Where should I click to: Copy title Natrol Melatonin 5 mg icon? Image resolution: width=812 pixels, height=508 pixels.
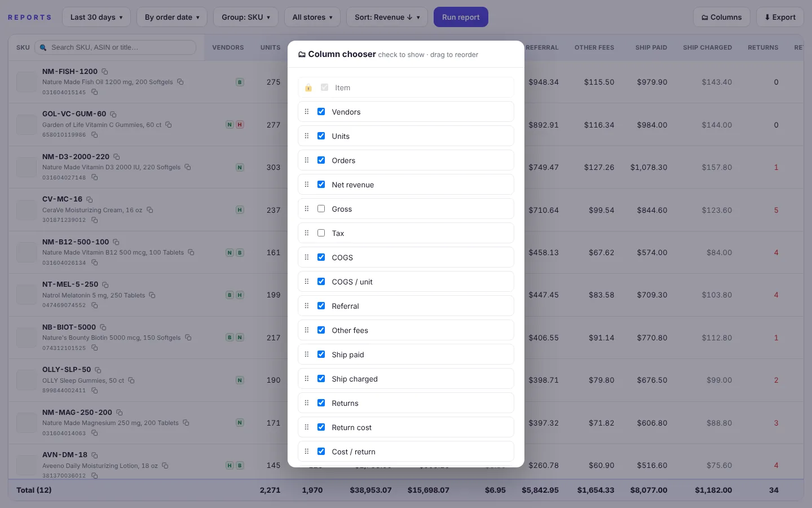(x=152, y=295)
